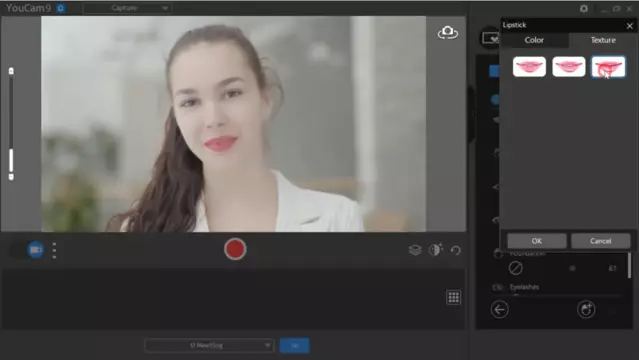Click the back arrow in makeup panel
Image resolution: width=639 pixels, height=360 pixels.
(x=500, y=309)
